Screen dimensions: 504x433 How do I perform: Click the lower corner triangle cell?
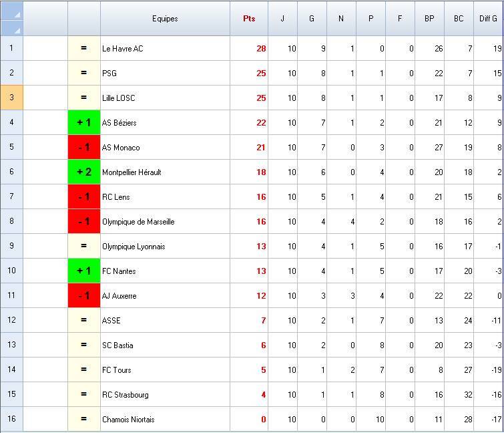tap(12, 28)
